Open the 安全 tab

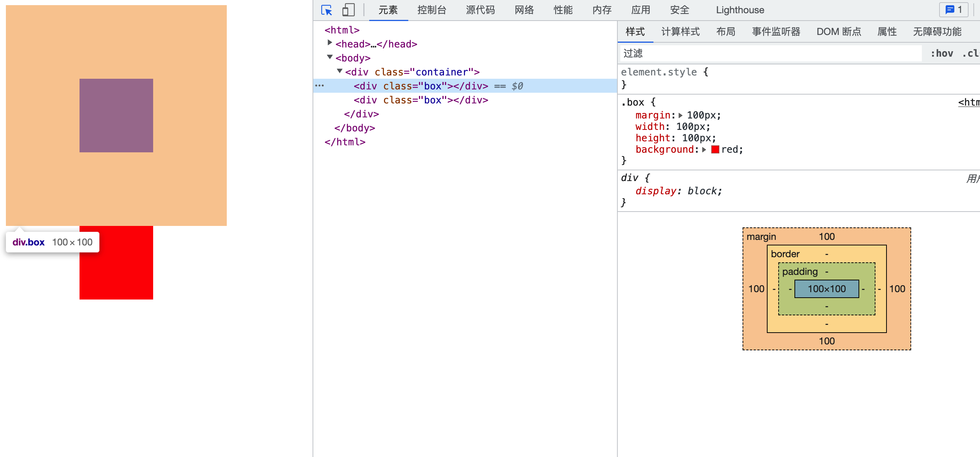point(680,10)
